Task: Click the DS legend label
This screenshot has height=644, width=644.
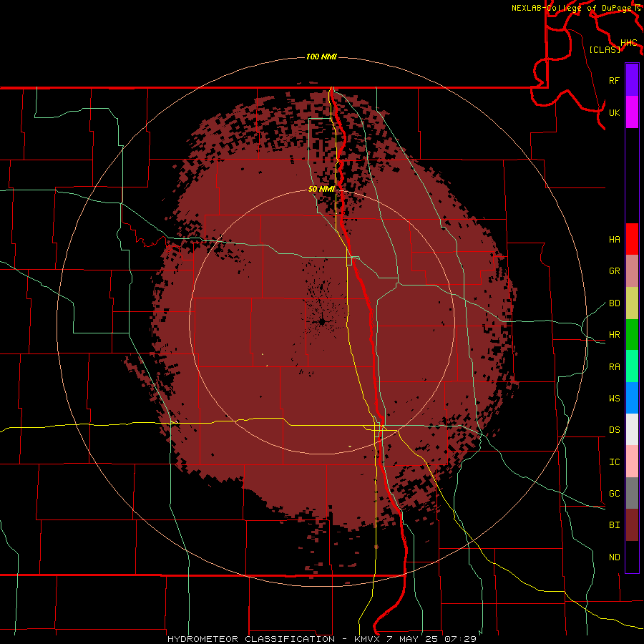Action: pyautogui.click(x=615, y=430)
